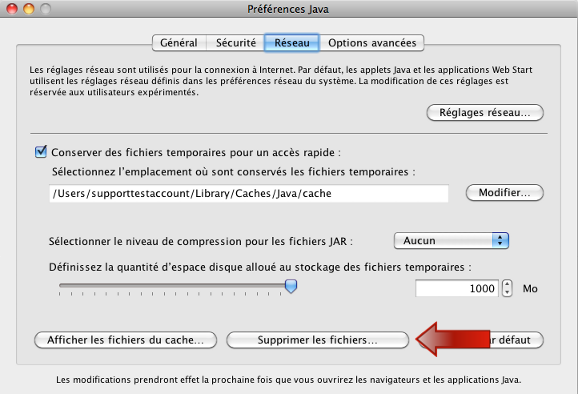578x394 pixels.
Task: Select the Réseau tab
Action: pyautogui.click(x=292, y=43)
